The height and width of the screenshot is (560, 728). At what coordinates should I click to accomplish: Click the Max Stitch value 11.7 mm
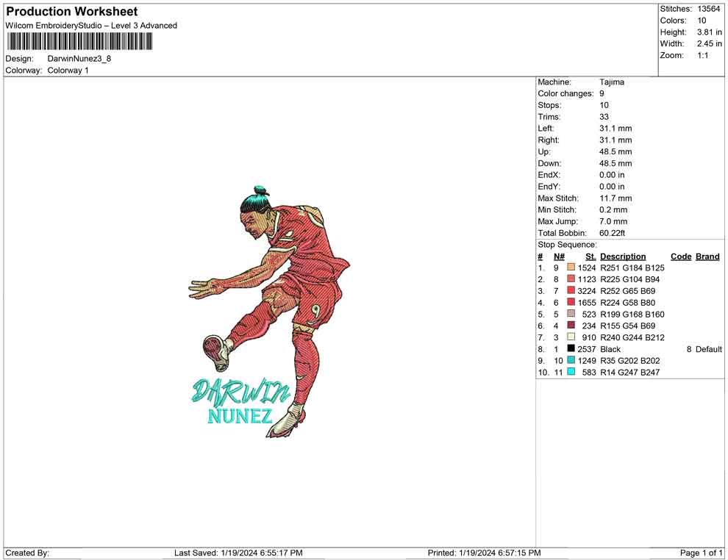pyautogui.click(x=615, y=198)
